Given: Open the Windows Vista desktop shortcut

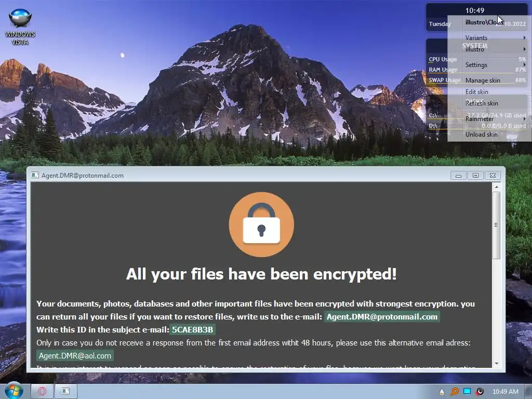Looking at the screenshot, I should click(20, 26).
